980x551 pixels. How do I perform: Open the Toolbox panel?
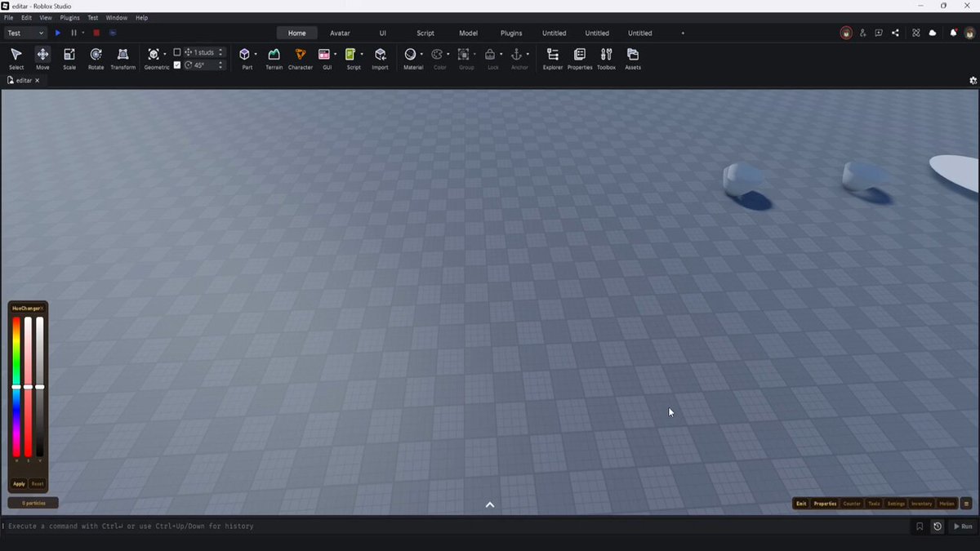[x=606, y=58]
